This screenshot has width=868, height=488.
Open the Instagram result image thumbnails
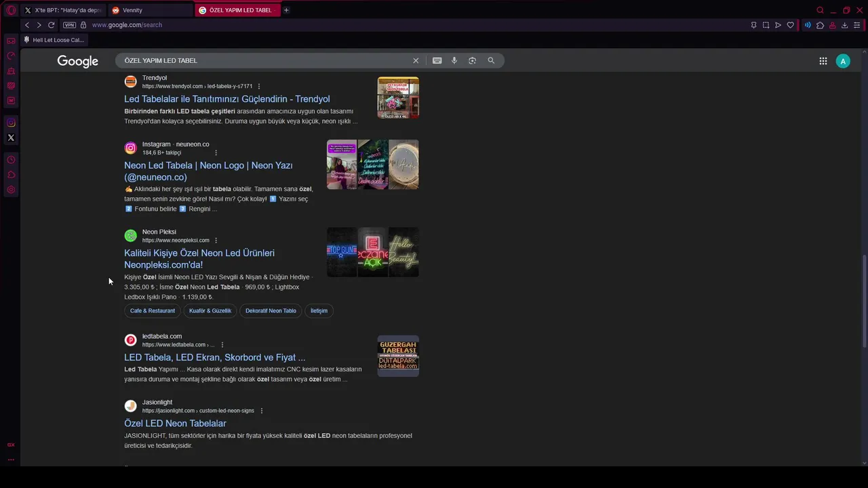pyautogui.click(x=373, y=165)
